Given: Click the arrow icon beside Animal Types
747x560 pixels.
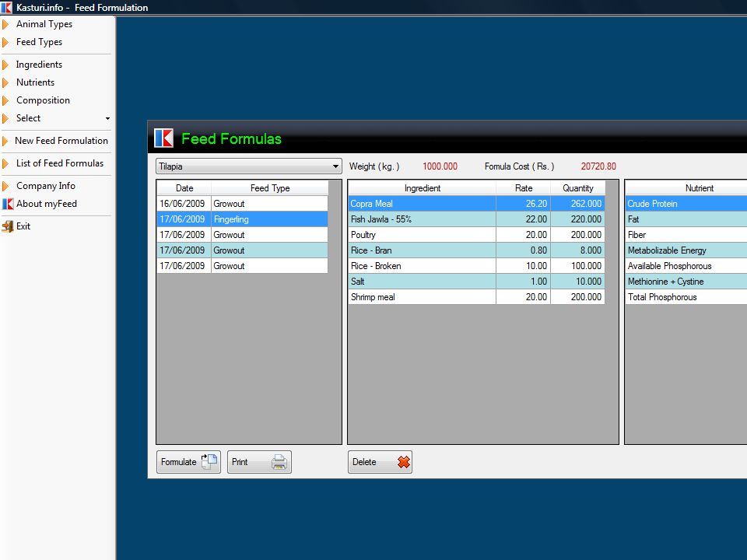Looking at the screenshot, I should [5, 24].
